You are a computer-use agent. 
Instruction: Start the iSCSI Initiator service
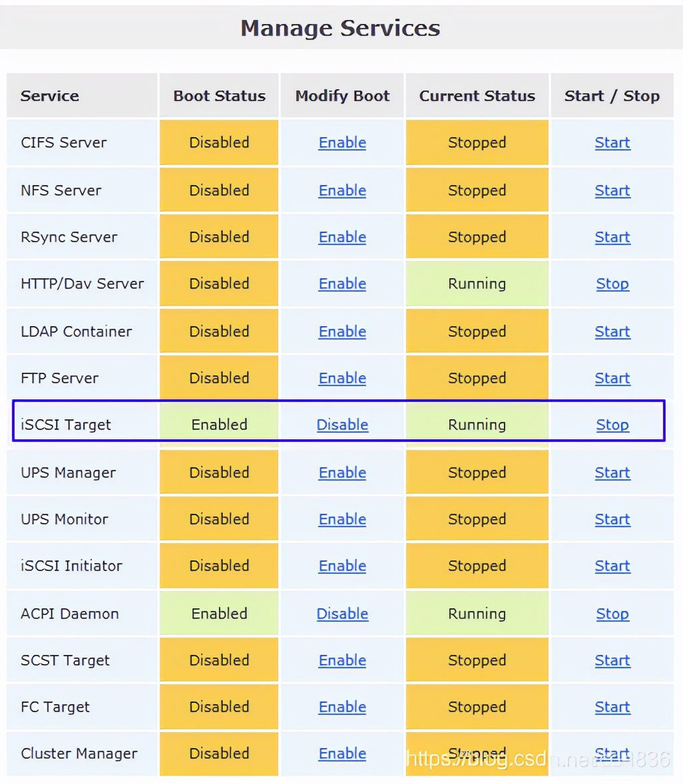[612, 566]
